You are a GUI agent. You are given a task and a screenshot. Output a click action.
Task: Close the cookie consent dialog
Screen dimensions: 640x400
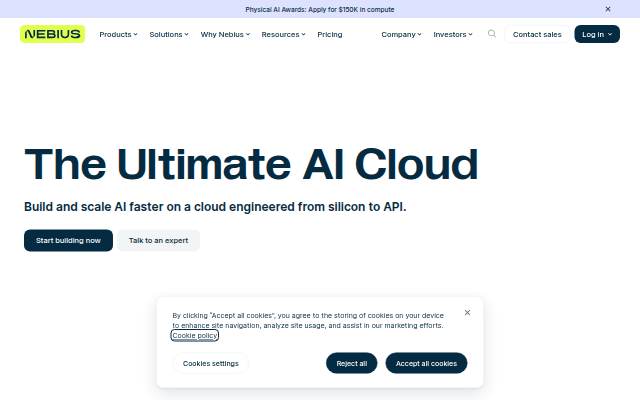click(x=467, y=313)
